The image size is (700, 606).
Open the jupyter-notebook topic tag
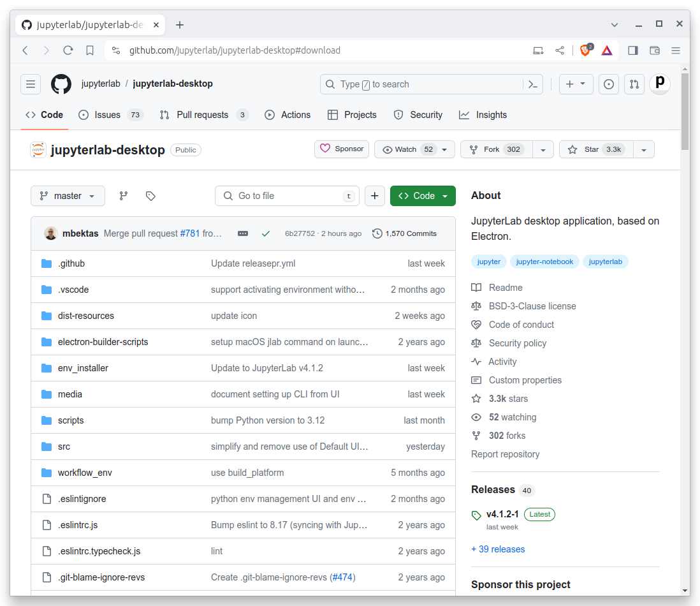coord(544,262)
